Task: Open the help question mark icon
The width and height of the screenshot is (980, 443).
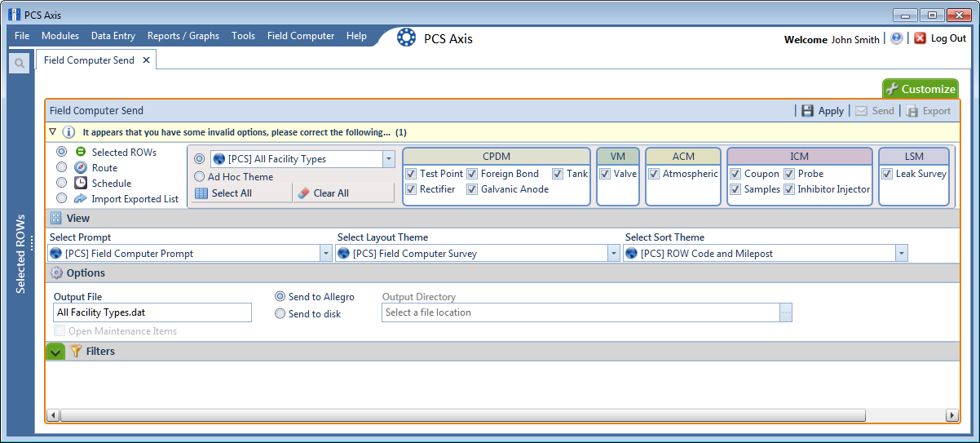Action: click(x=897, y=38)
